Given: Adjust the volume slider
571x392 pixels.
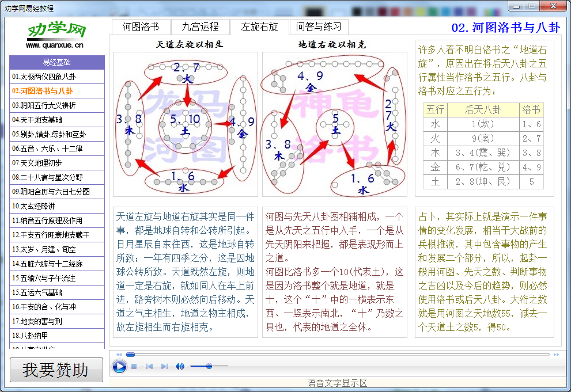Looking at the screenshot, I should point(209,366).
